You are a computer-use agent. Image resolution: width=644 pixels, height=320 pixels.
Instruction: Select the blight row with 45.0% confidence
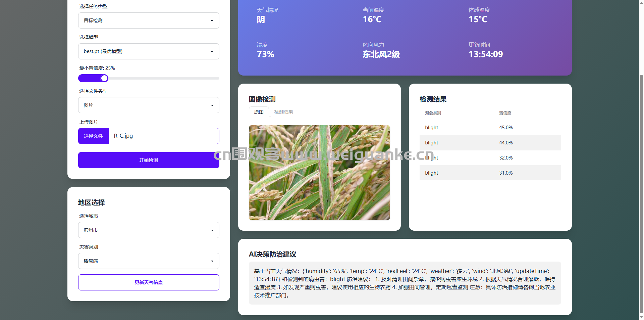point(490,128)
